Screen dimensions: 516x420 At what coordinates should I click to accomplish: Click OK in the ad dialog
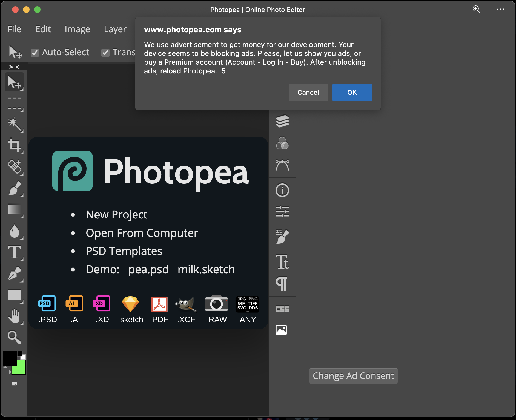point(352,93)
